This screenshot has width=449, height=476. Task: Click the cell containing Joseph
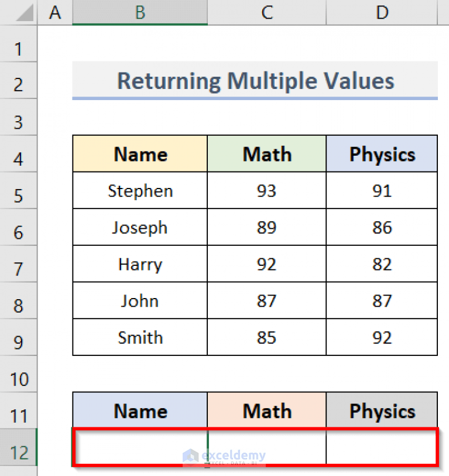click(139, 227)
